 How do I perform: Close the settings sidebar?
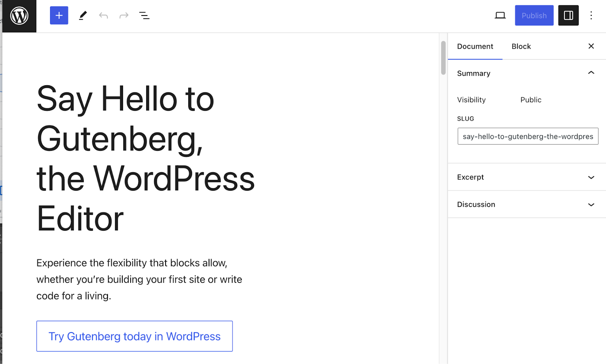pyautogui.click(x=591, y=46)
